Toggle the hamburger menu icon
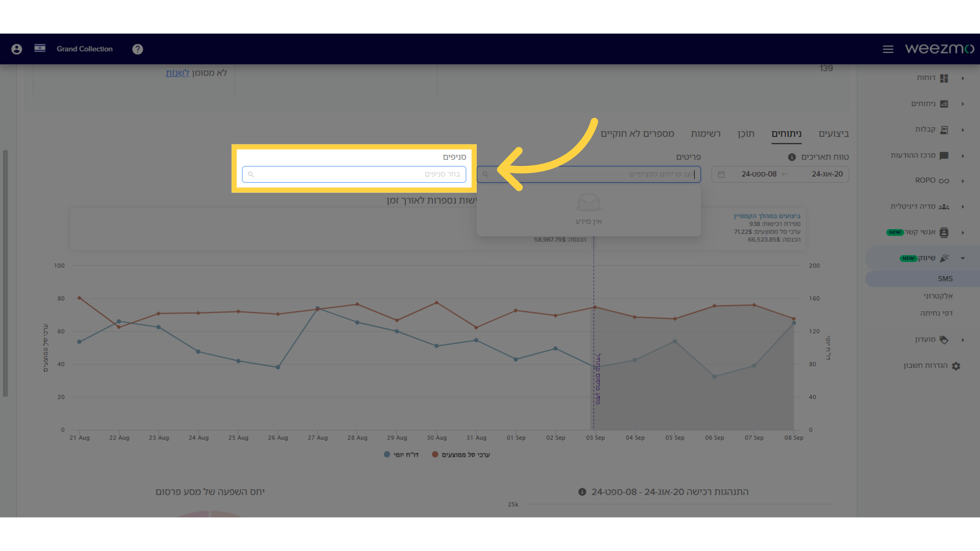Screen dimensions: 980x551 pyautogui.click(x=888, y=49)
